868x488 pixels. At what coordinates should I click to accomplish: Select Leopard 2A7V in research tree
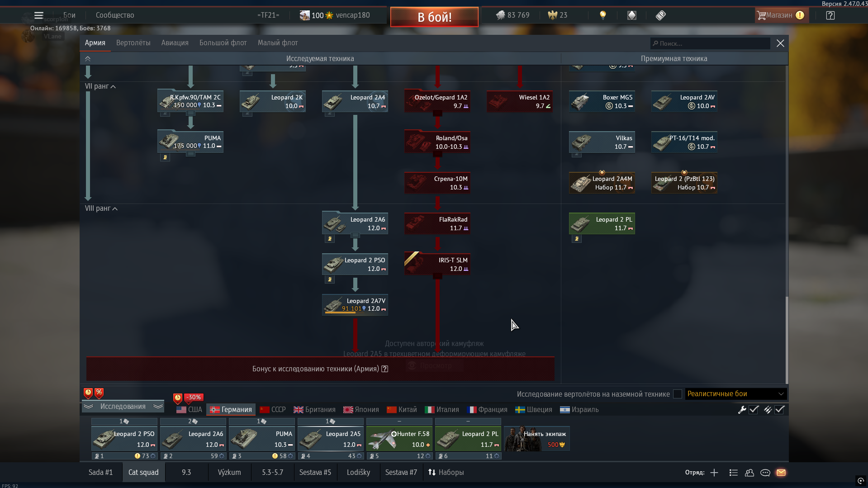coord(355,305)
